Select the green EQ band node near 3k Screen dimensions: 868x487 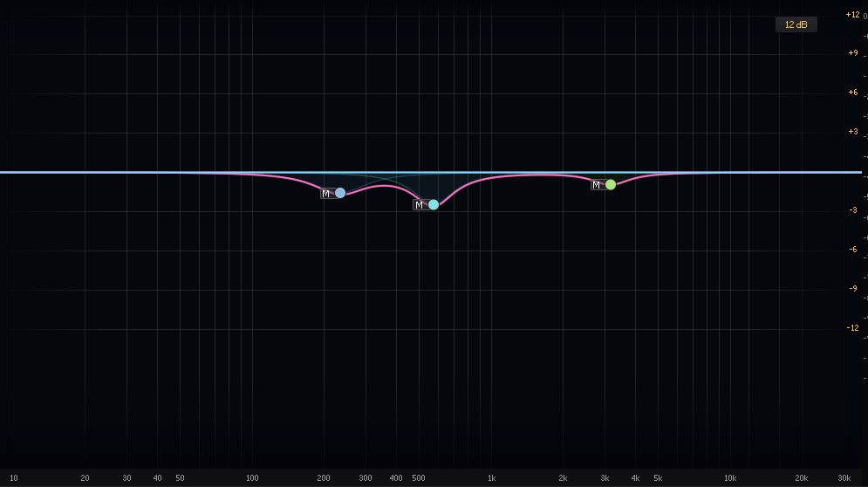point(611,184)
